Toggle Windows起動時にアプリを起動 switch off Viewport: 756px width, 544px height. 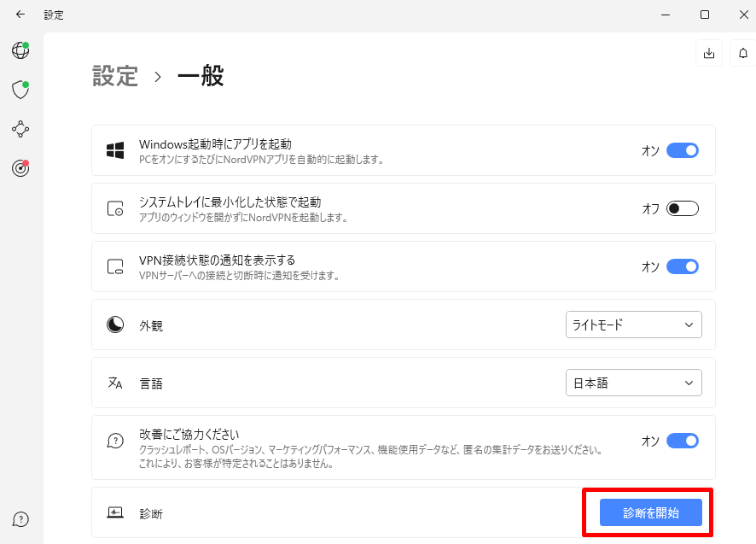[x=683, y=150]
